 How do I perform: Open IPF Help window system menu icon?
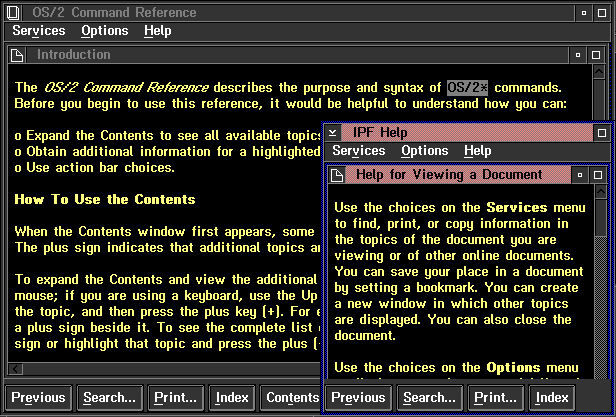click(x=332, y=133)
